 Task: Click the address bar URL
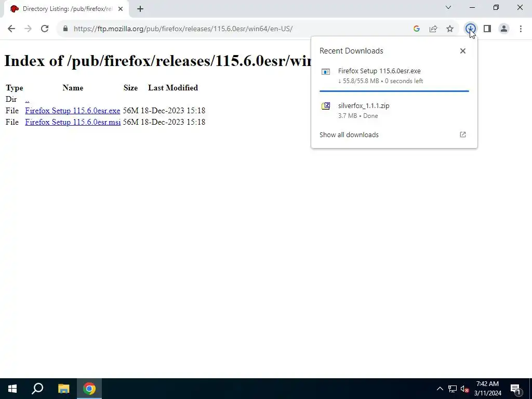(x=183, y=29)
